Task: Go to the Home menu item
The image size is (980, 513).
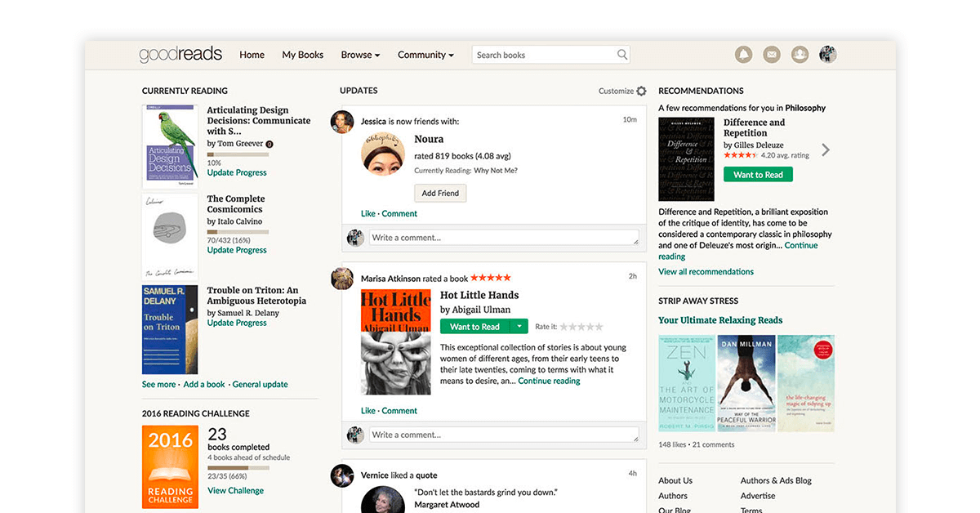Action: tap(252, 55)
